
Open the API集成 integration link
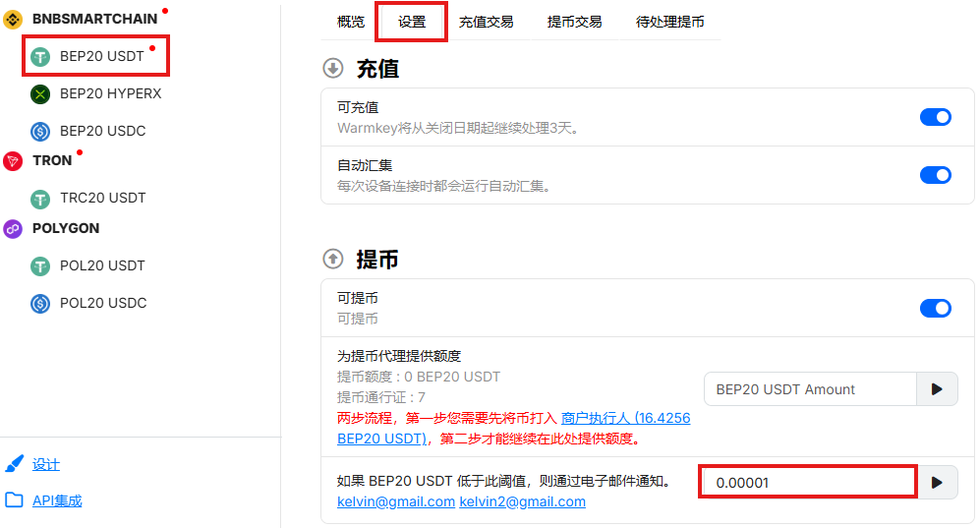coord(57,500)
